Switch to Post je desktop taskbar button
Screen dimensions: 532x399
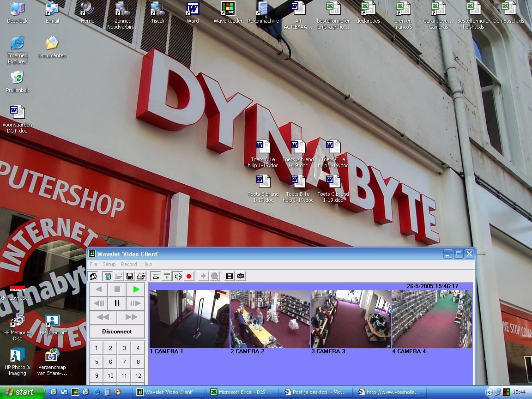[x=316, y=392]
